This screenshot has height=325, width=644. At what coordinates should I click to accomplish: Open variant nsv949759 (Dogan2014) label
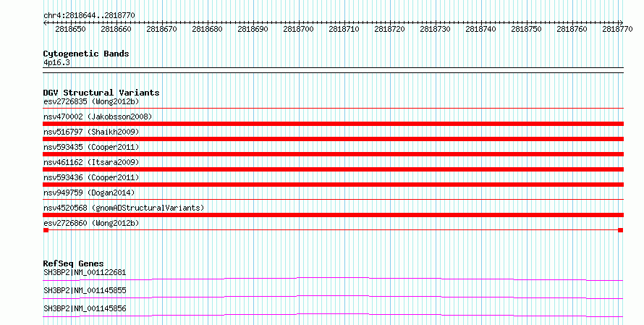(89, 193)
